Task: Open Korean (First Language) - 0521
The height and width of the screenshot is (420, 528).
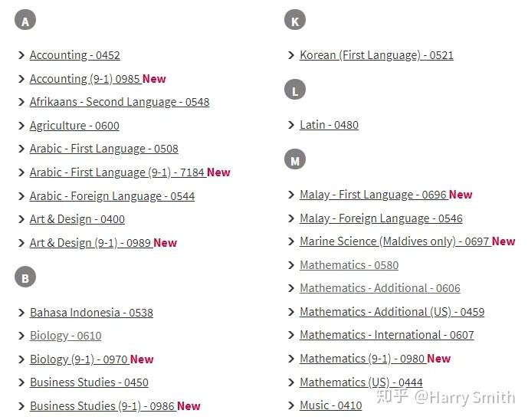Action: coord(376,55)
